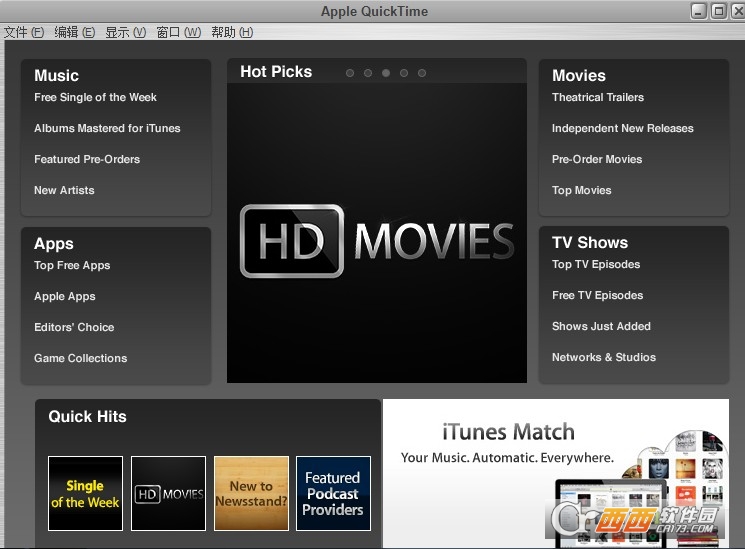The height and width of the screenshot is (549, 745).
Task: Select the third Hot Picks page dot
Action: (x=386, y=73)
